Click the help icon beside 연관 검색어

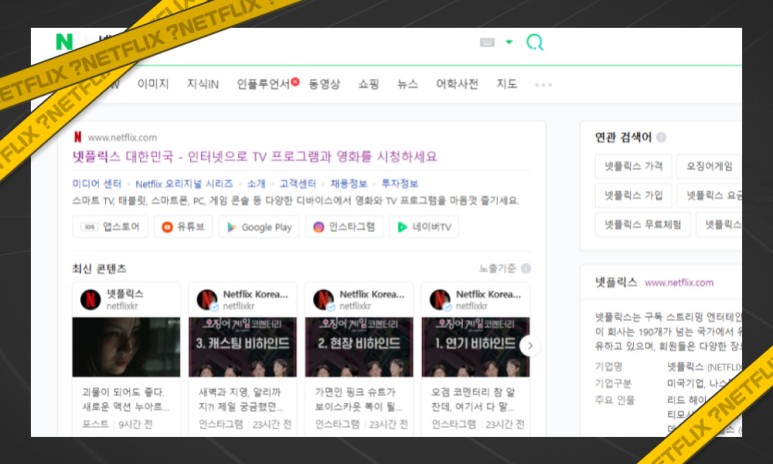(662, 137)
